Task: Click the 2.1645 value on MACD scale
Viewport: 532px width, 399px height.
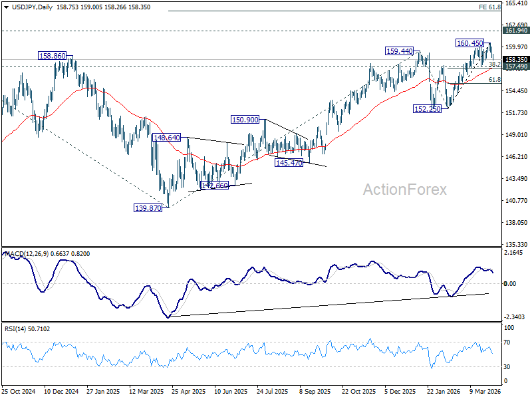Action: pyautogui.click(x=513, y=253)
